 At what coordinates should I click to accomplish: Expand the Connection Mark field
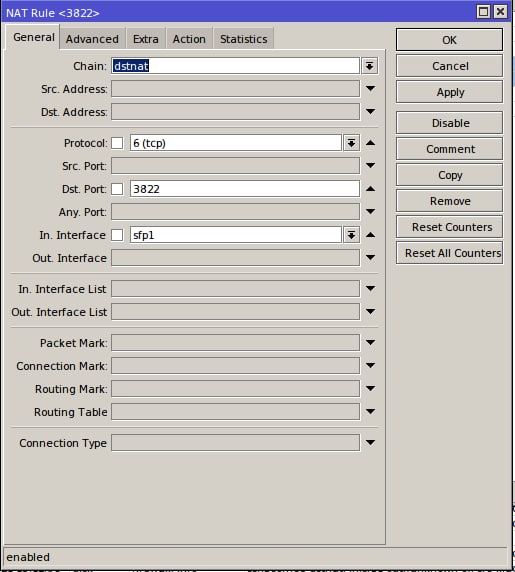370,366
